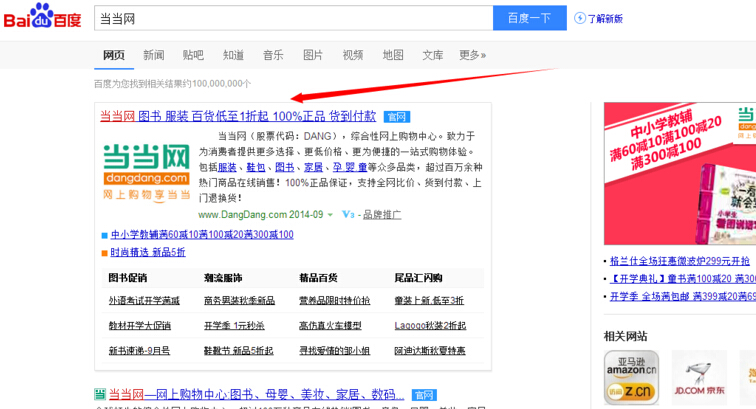756x409 pixels.
Task: Open the 商务男装秋季新品 link
Action: (240, 300)
